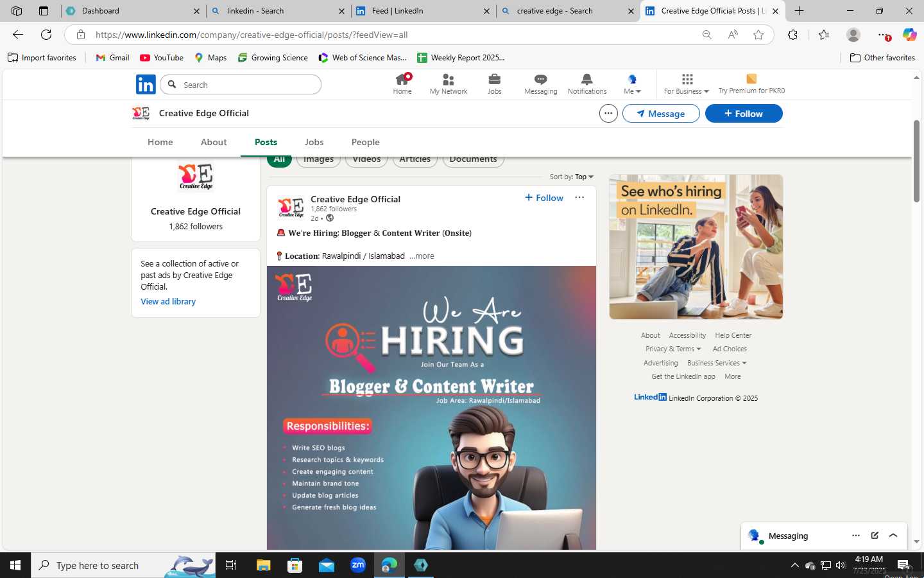
Task: Click Help Center footer link
Action: tap(733, 335)
